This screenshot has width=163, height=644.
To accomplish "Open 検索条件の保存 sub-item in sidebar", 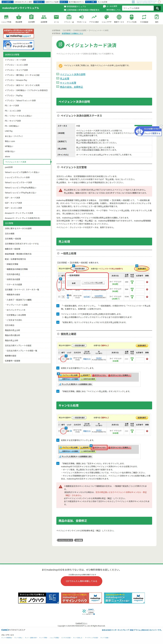I will click(x=27, y=295).
